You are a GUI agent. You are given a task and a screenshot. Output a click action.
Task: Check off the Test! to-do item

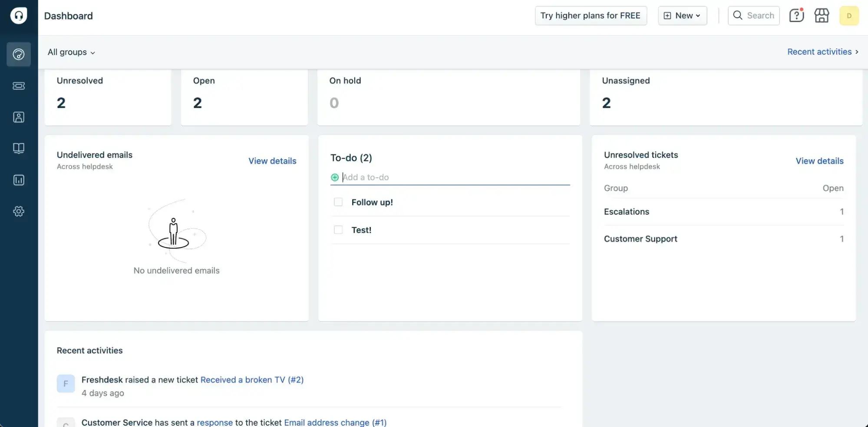338,230
